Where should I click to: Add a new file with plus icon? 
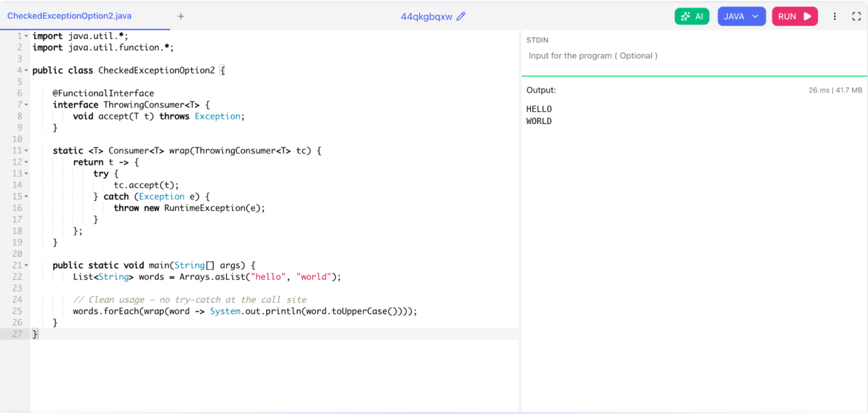(181, 16)
